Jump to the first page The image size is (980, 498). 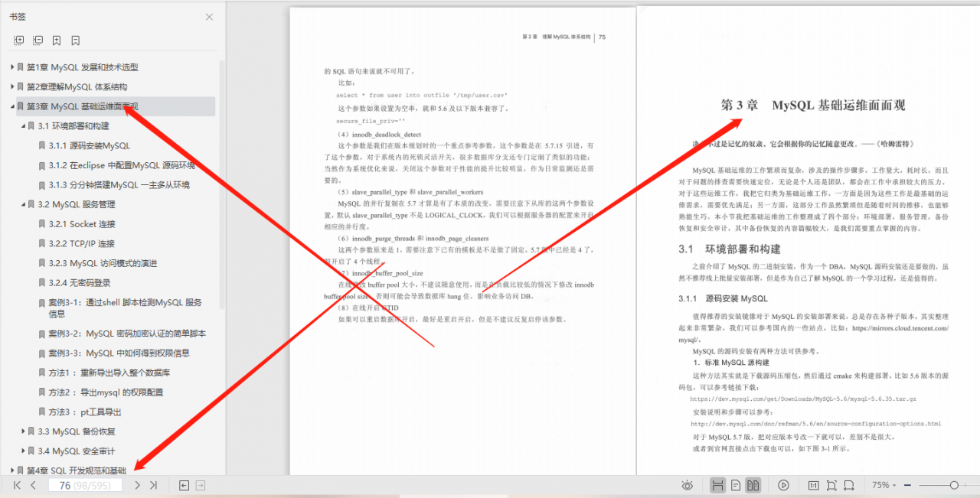pyautogui.click(x=17, y=485)
